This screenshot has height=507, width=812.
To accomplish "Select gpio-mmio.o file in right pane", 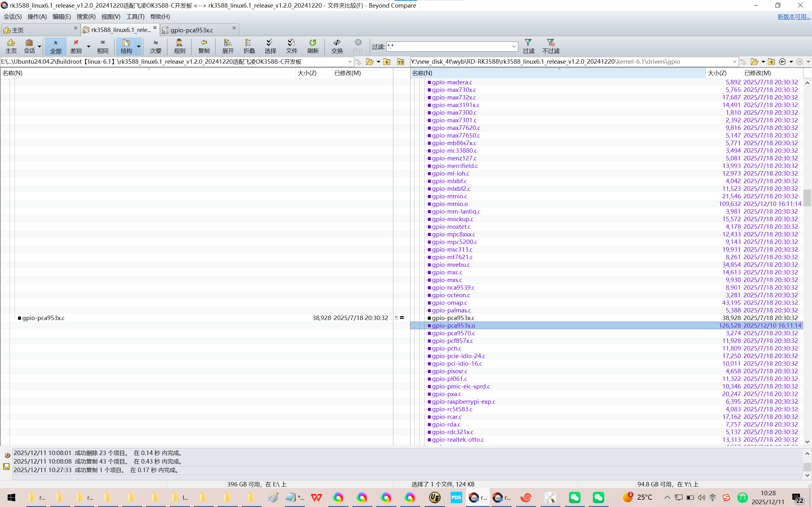I will click(x=450, y=204).
